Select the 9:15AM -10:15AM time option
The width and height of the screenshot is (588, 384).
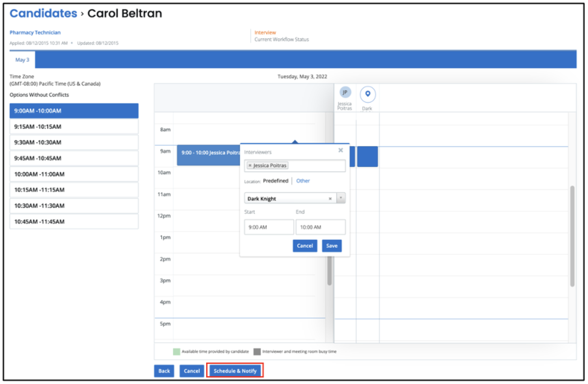tap(74, 127)
